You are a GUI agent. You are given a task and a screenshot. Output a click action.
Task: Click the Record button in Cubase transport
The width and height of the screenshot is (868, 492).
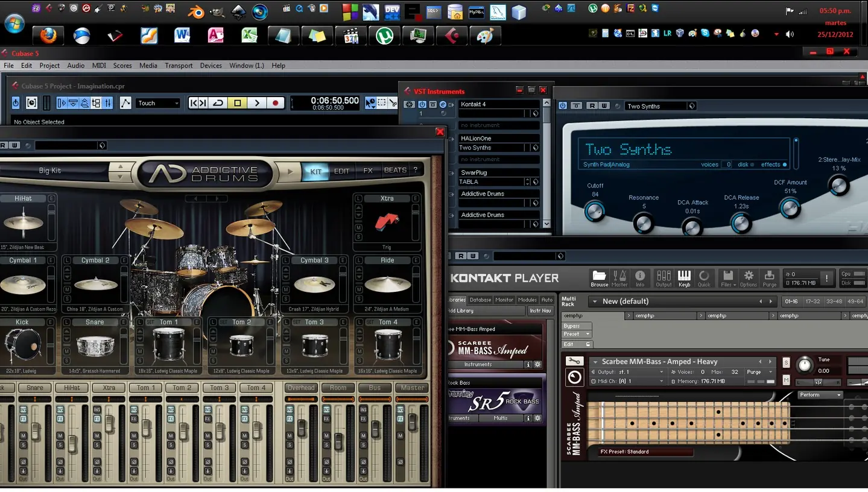(276, 103)
